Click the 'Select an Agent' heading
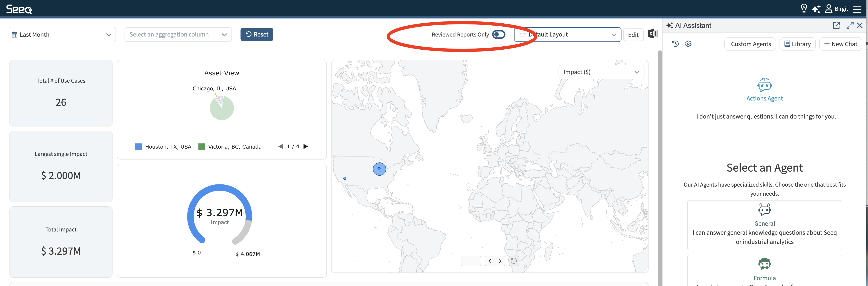Viewport: 868px width, 286px height. (x=764, y=168)
